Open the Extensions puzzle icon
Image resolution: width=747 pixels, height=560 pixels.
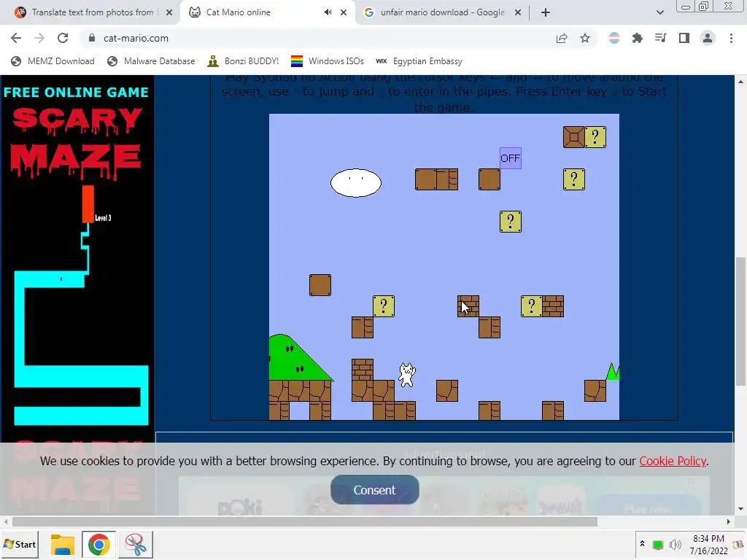pyautogui.click(x=637, y=38)
